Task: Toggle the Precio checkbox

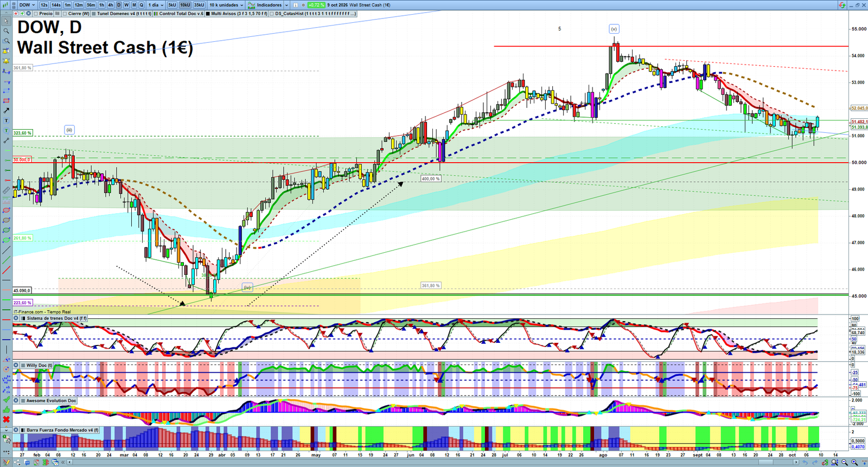Action: click(x=35, y=14)
